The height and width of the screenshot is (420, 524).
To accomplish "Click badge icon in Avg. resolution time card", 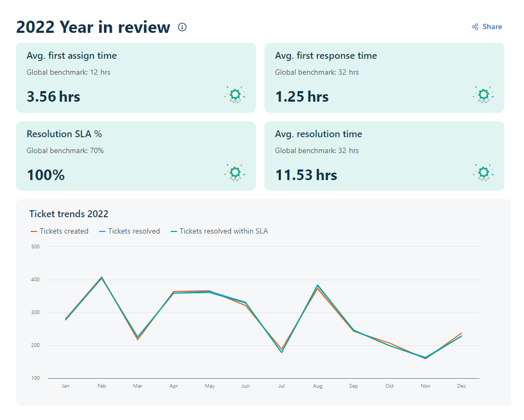I will click(483, 173).
